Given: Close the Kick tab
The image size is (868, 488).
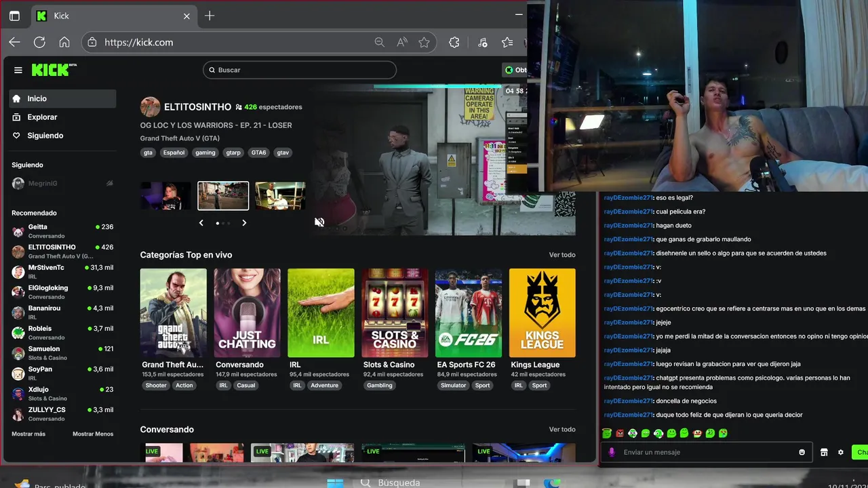Looking at the screenshot, I should pyautogui.click(x=186, y=16).
